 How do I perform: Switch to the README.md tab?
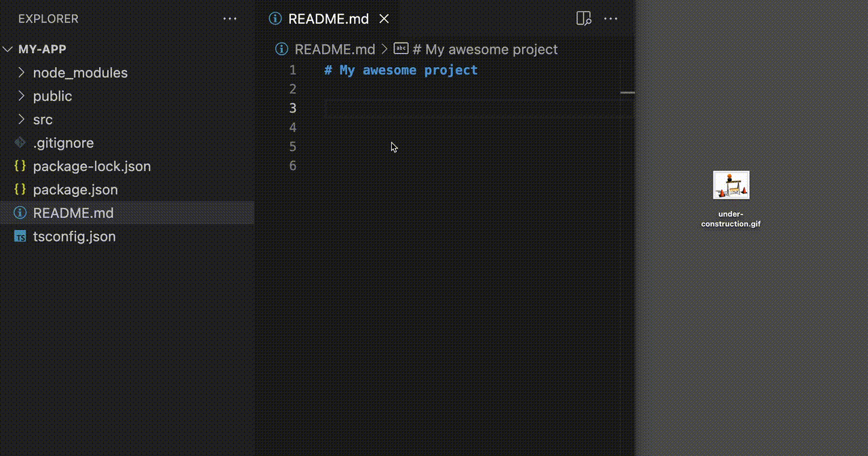(x=328, y=18)
